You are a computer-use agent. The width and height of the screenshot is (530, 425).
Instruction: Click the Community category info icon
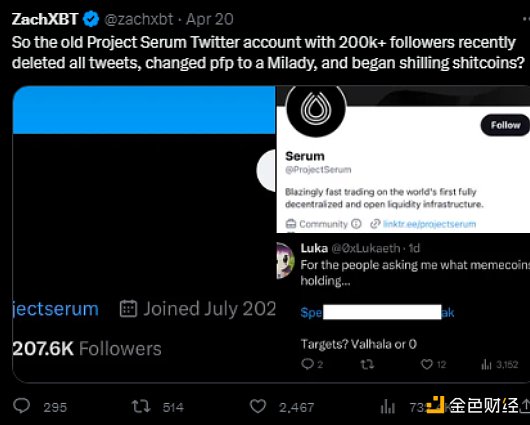[356, 224]
